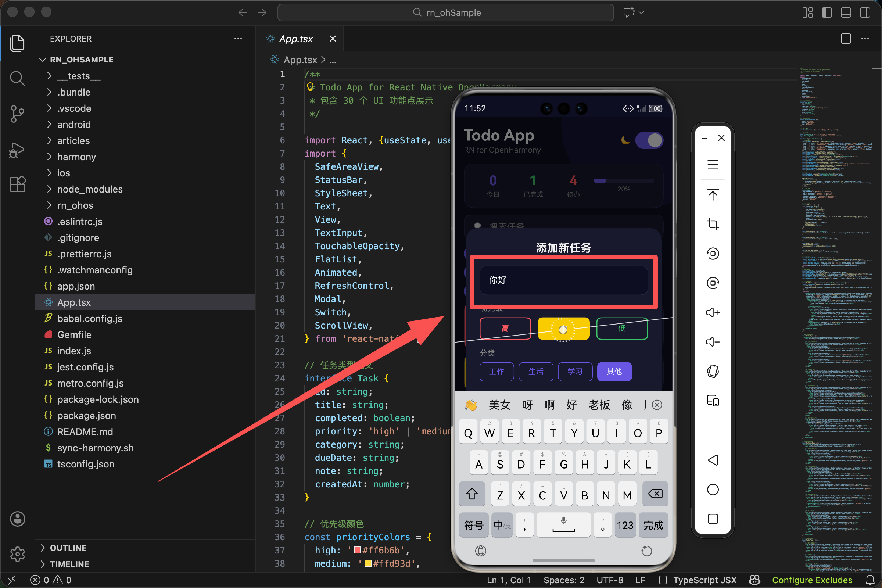Click the emulator volume up icon
The height and width of the screenshot is (588, 882).
click(713, 312)
